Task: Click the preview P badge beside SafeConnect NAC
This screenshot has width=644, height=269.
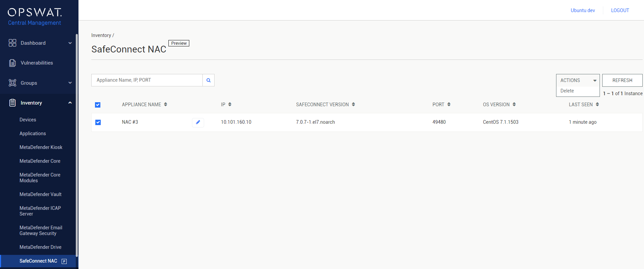Action: [x=64, y=261]
